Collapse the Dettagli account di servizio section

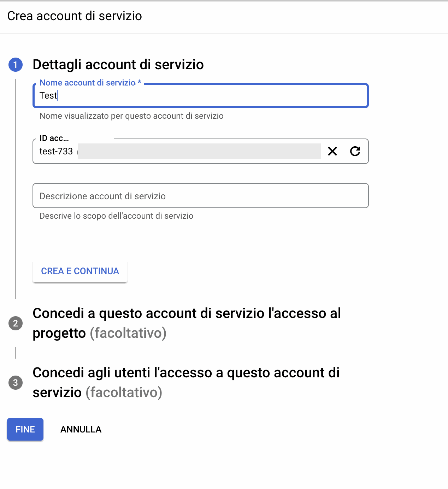pos(118,65)
